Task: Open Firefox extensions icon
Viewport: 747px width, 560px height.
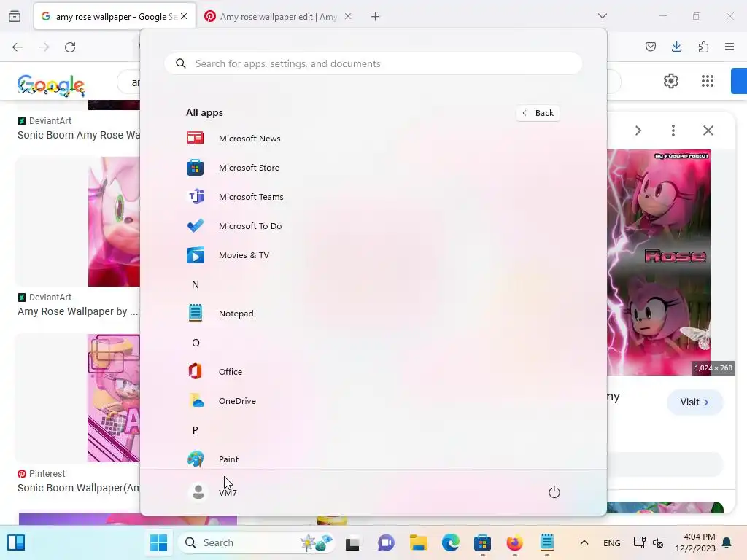Action: [x=703, y=47]
